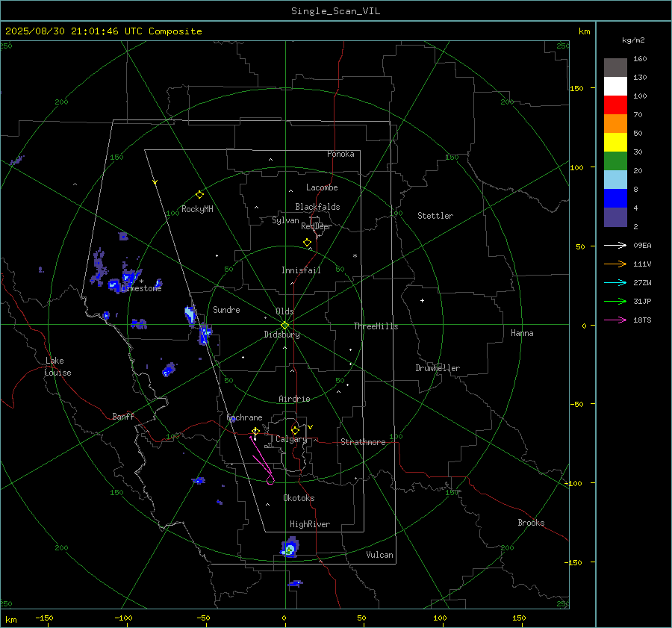
Task: Click the Okotoks city label
Action: (299, 498)
